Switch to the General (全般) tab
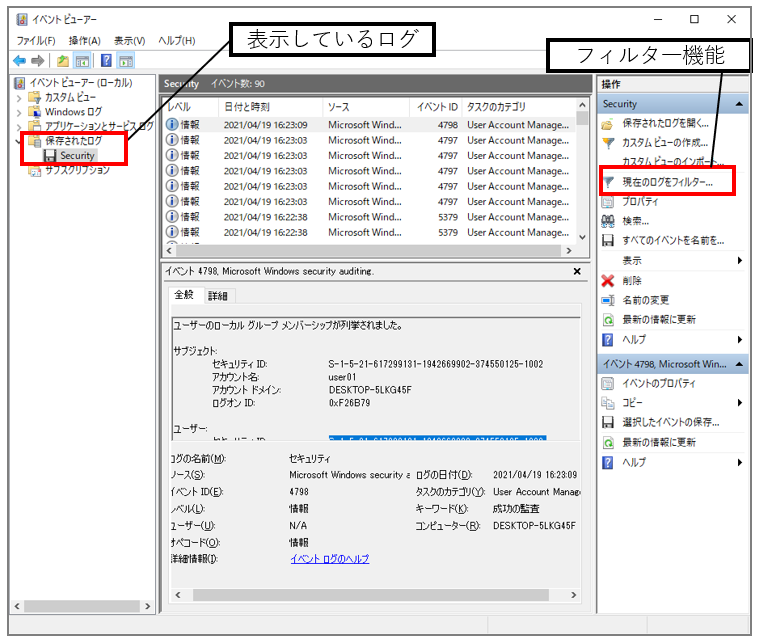 point(184,294)
